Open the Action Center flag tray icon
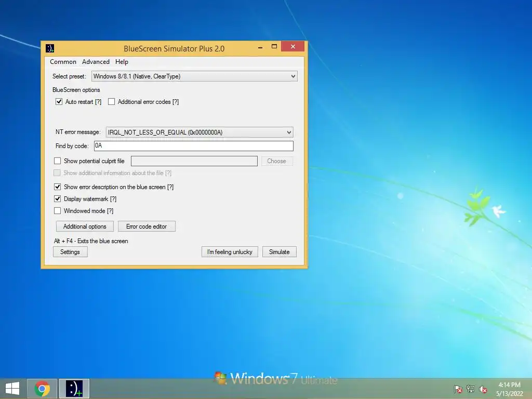532x399 pixels. pyautogui.click(x=458, y=389)
